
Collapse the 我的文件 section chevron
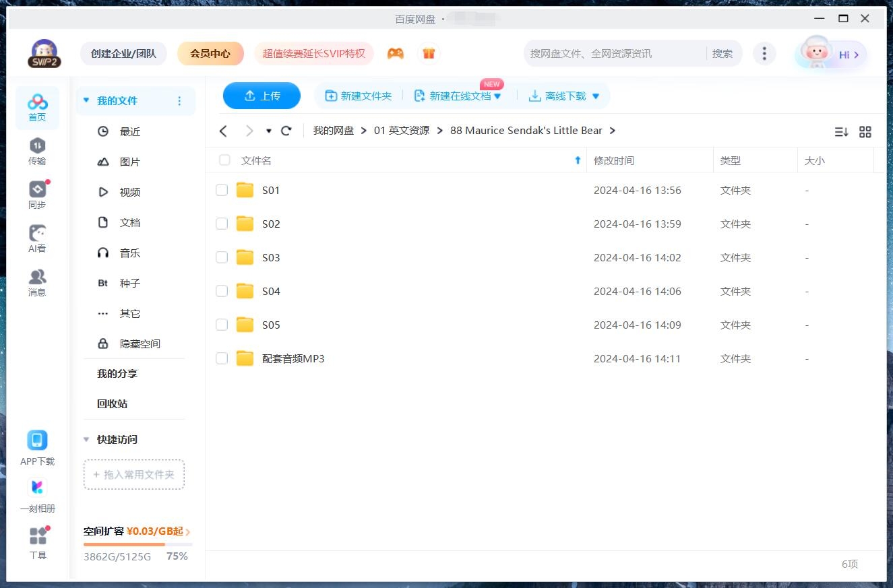[86, 99]
